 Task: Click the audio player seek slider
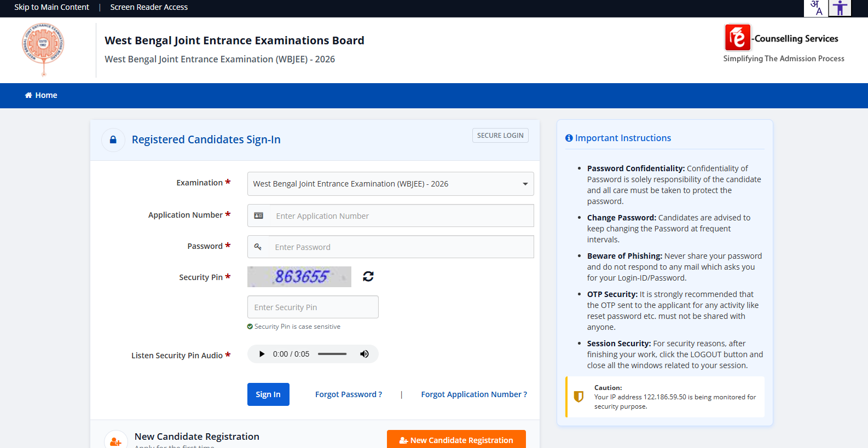(332, 354)
